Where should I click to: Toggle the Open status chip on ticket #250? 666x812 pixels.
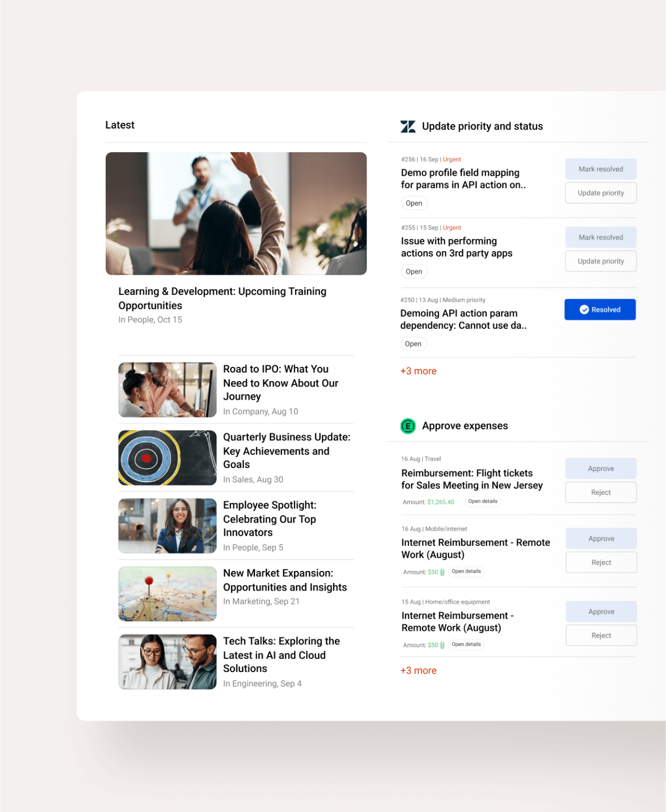[413, 344]
